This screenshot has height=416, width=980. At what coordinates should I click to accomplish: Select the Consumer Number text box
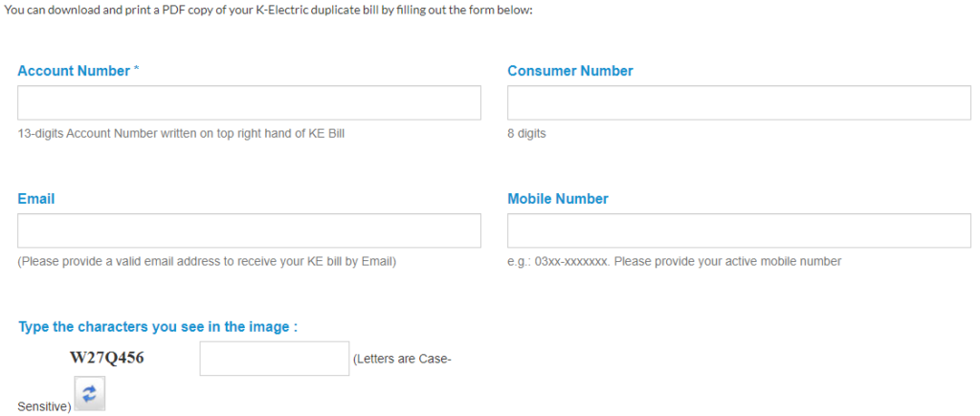click(x=739, y=103)
